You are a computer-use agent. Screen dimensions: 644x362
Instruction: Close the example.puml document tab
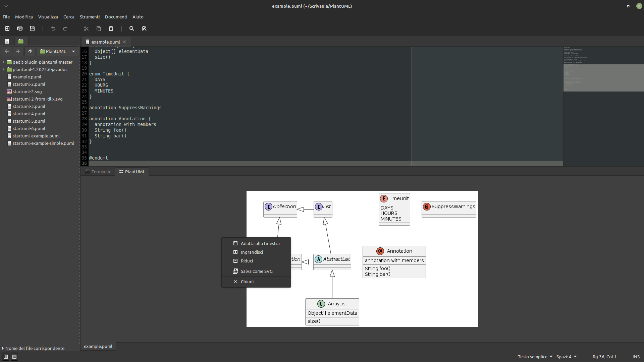[124, 42]
